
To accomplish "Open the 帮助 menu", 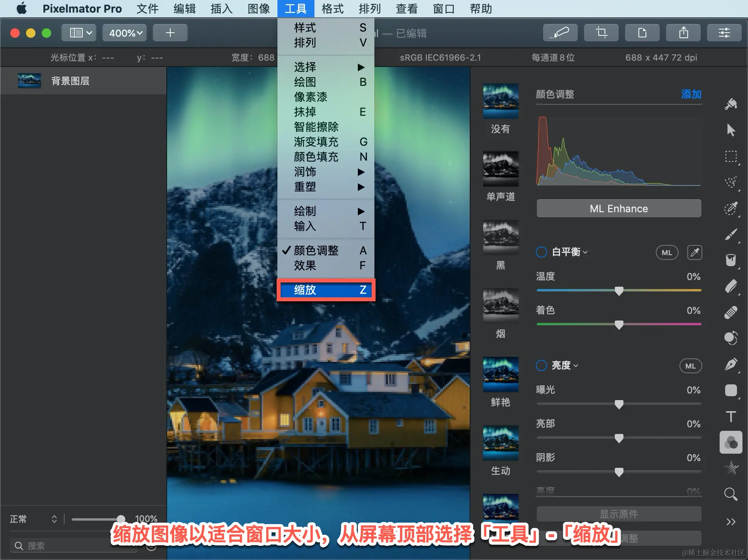I will pyautogui.click(x=481, y=9).
